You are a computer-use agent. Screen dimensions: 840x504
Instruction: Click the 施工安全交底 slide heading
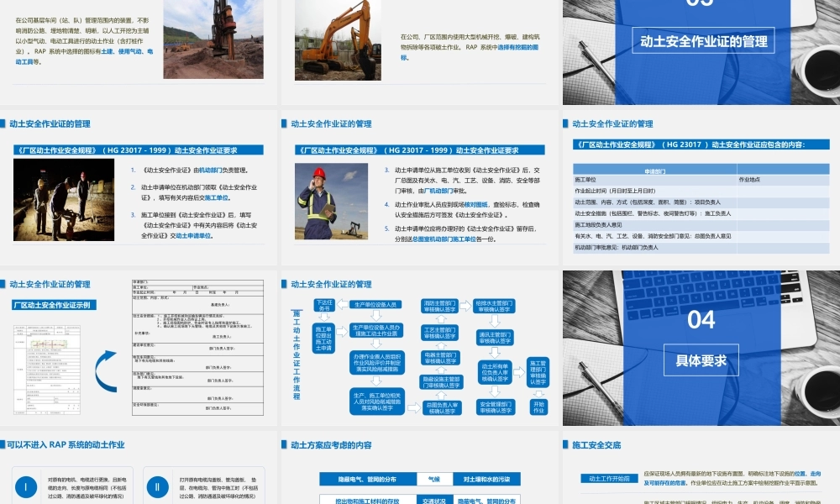[x=596, y=445]
